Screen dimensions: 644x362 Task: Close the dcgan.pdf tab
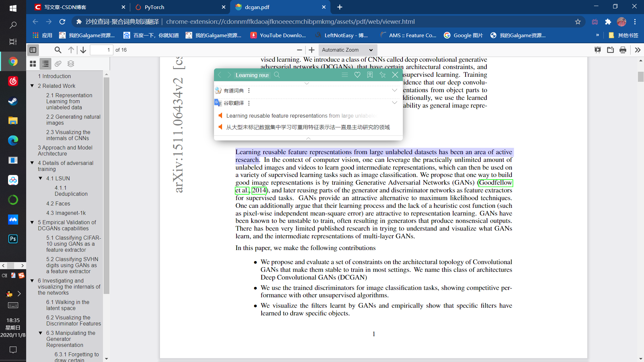pos(324,7)
